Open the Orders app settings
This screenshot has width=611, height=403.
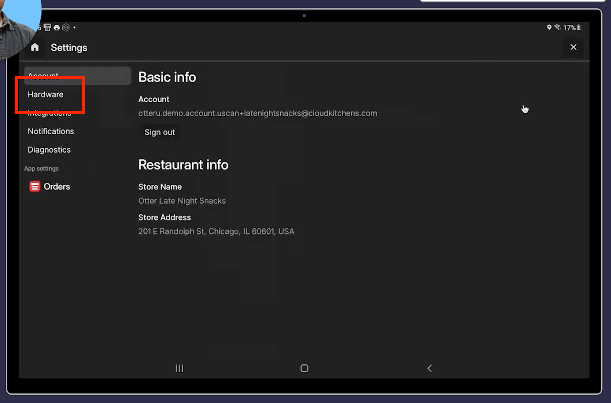tap(57, 187)
